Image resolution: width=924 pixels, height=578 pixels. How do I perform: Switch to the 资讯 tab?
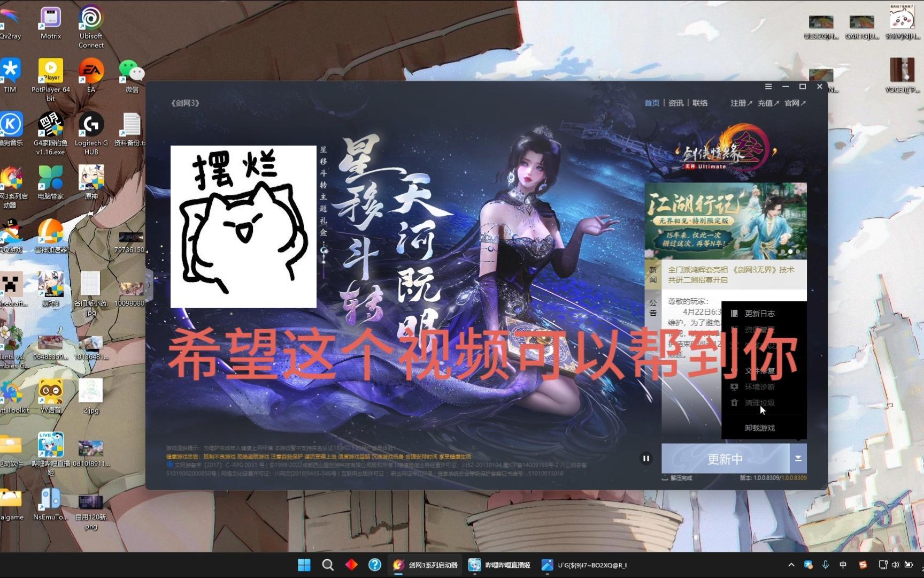676,103
